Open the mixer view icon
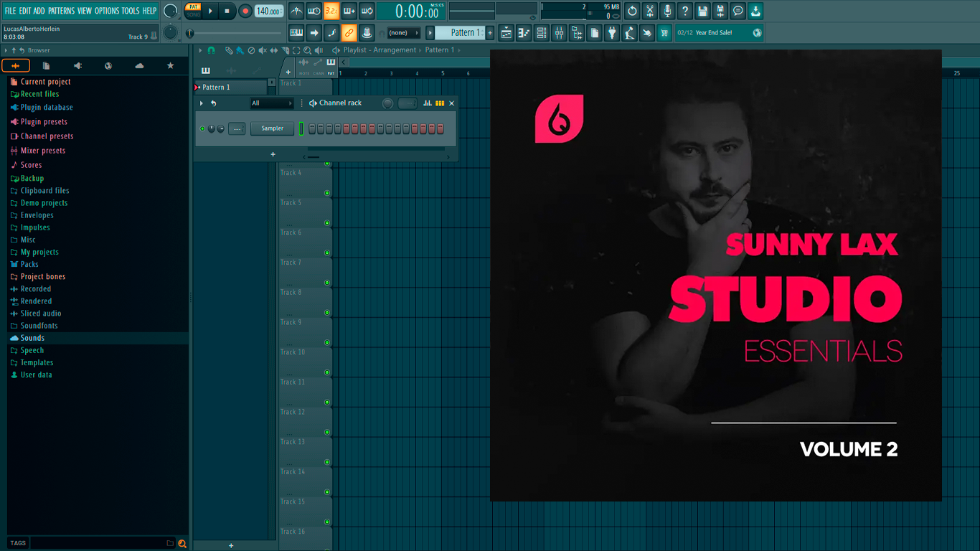 pos(559,32)
